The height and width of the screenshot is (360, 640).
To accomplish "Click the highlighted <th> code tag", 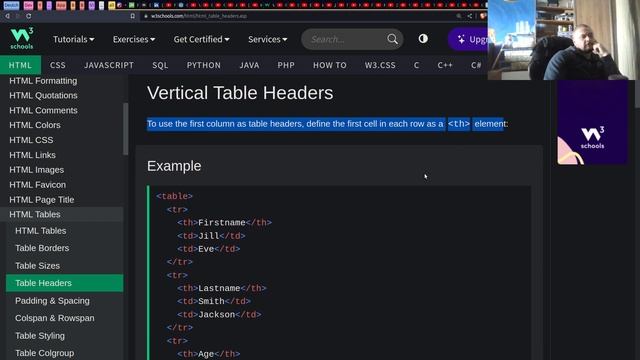I will [459, 124].
